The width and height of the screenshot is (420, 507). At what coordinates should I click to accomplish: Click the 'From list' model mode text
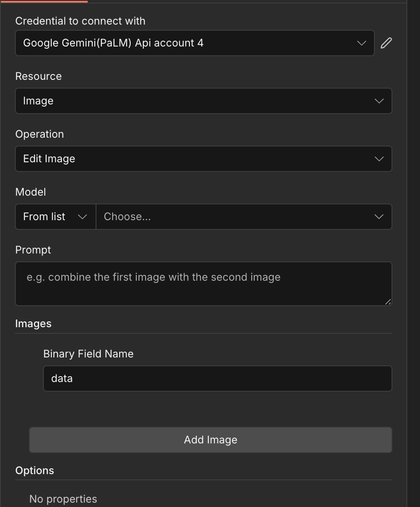(x=44, y=217)
